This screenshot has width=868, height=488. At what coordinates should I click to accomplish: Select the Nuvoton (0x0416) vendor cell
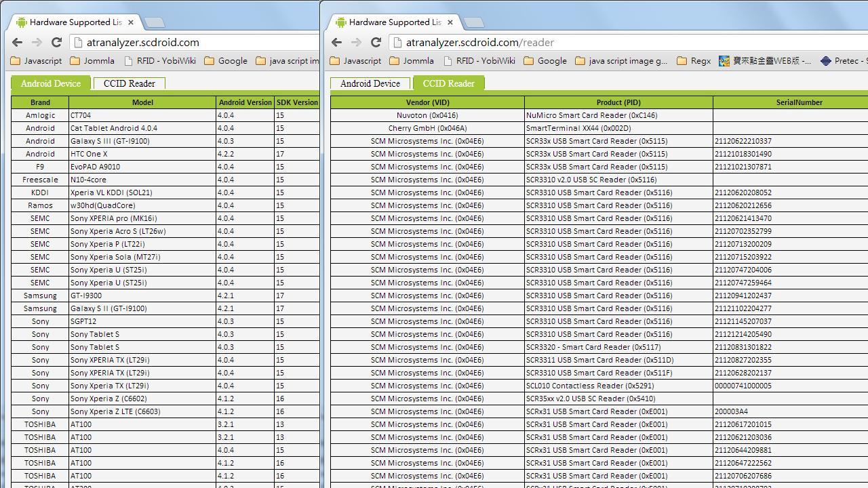[x=427, y=115]
